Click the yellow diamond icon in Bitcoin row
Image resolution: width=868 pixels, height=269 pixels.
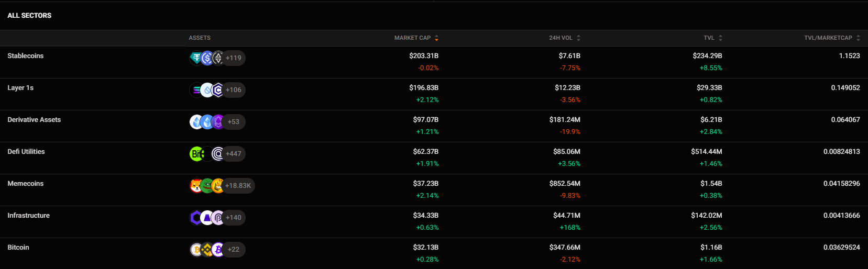pos(207,250)
